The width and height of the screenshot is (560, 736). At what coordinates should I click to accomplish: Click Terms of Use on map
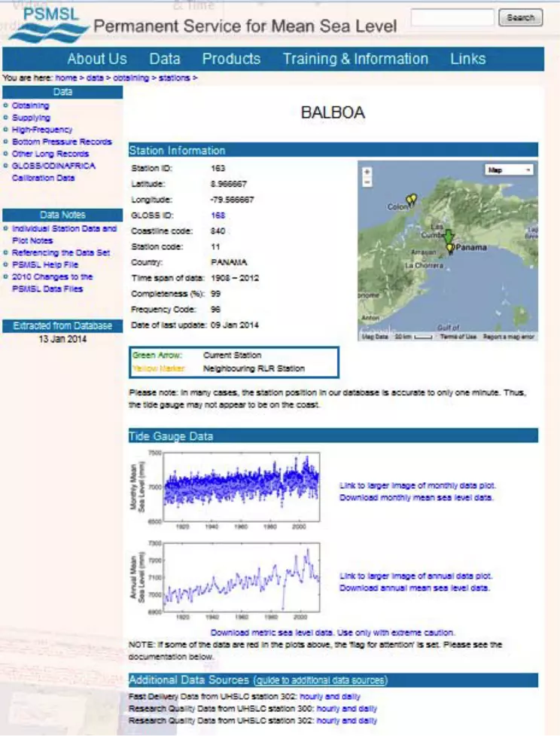[458, 337]
